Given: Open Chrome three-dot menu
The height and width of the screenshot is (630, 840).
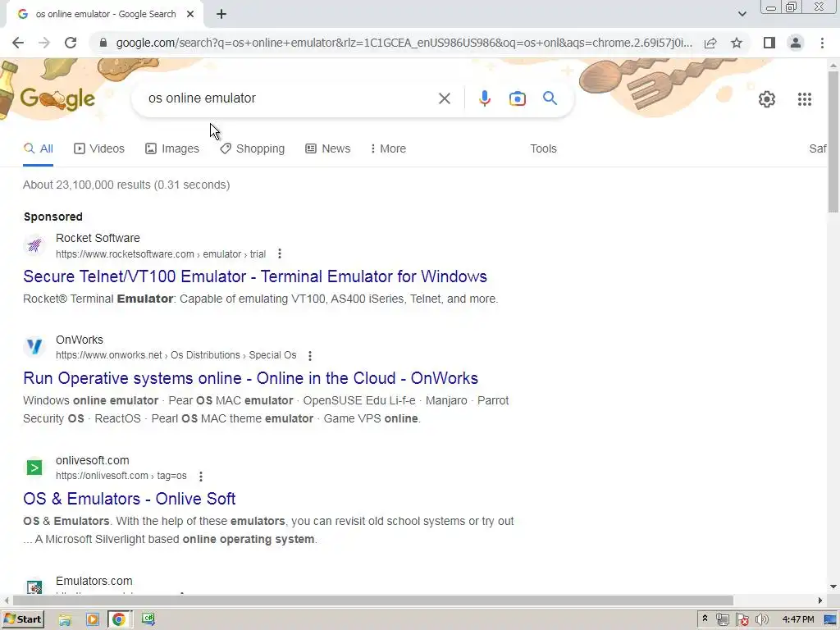Looking at the screenshot, I should tap(822, 43).
